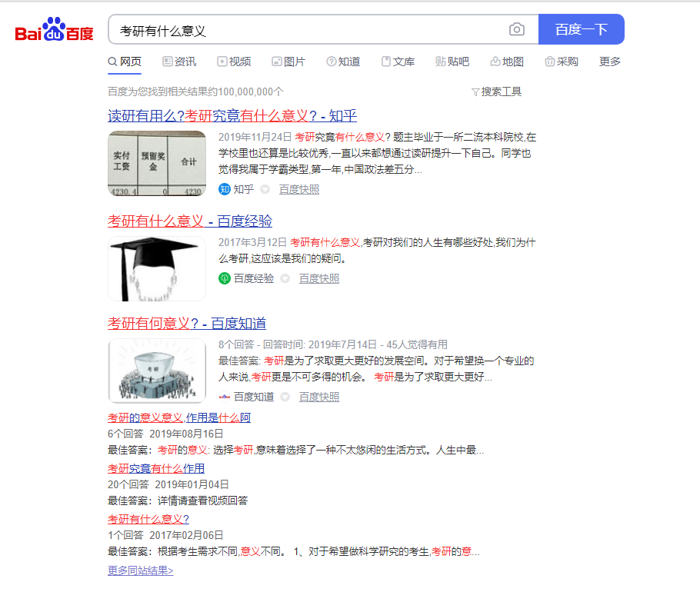The width and height of the screenshot is (700, 592).
Task: Click 最佳答案: 详情请查看视频回答 text
Action: 178,501
